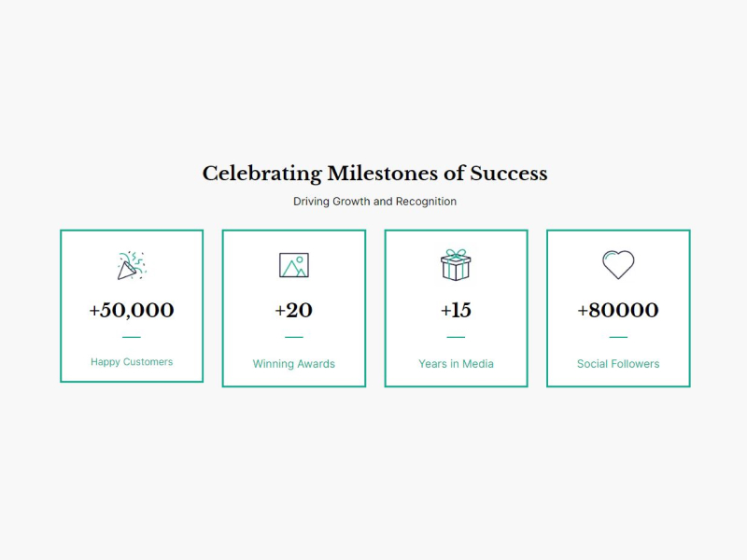Click the green divider under +80000
The width and height of the screenshot is (747, 560).
(x=618, y=337)
